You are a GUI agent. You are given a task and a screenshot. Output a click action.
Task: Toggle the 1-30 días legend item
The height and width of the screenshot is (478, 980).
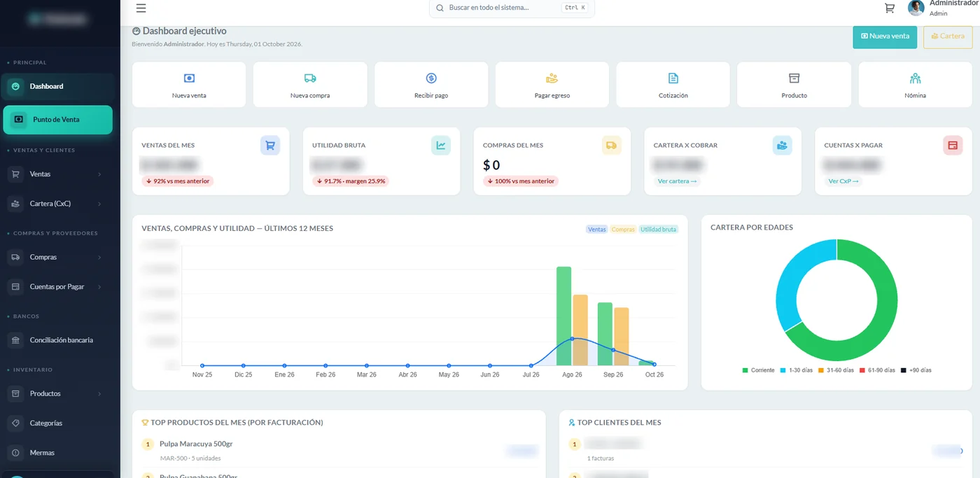click(x=797, y=370)
